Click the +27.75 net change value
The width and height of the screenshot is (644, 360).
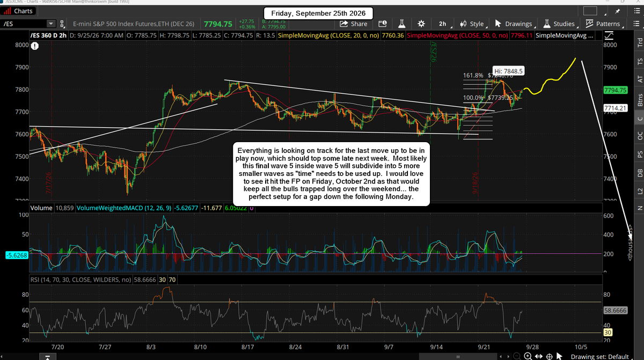coord(247,20)
